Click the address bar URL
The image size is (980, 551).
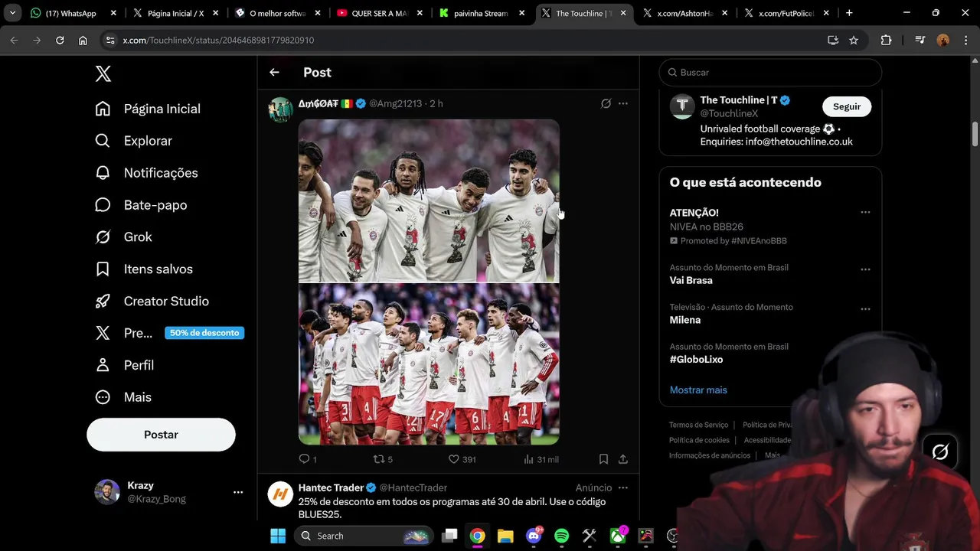218,40
